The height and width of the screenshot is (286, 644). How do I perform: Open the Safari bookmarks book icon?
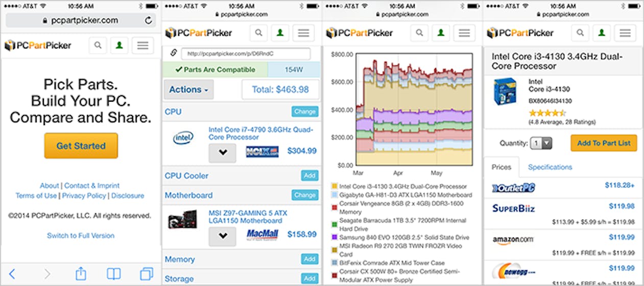(x=113, y=274)
